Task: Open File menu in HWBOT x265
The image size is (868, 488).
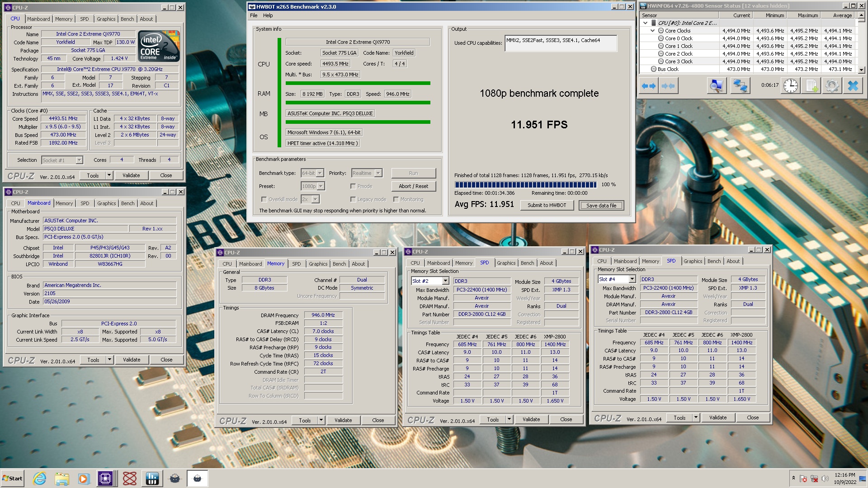Action: pyautogui.click(x=254, y=15)
